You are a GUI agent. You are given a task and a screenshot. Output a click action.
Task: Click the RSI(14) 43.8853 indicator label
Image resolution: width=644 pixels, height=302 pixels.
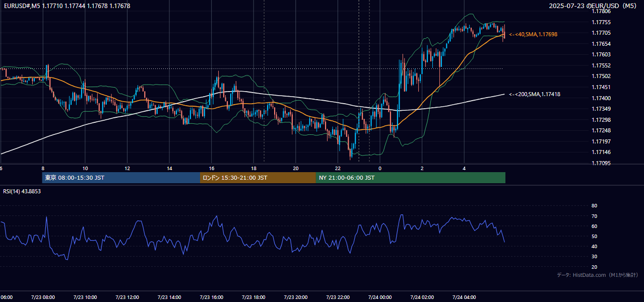pyautogui.click(x=22, y=191)
